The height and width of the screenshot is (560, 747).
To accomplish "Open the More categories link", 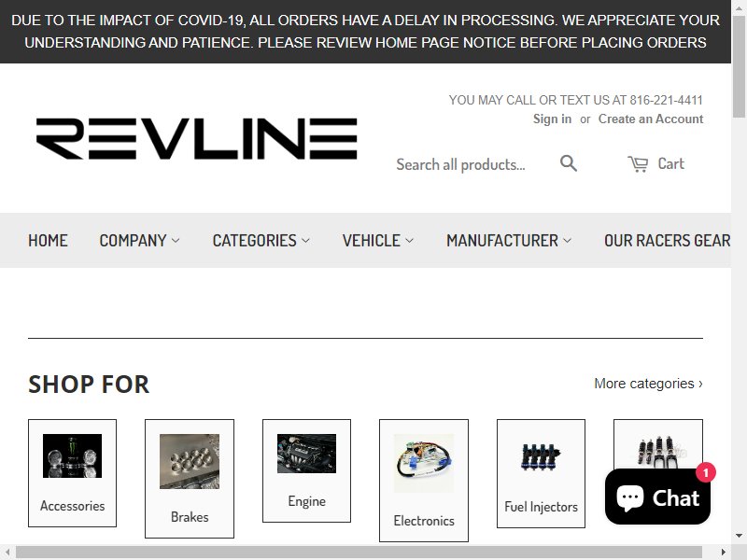I will tap(648, 384).
